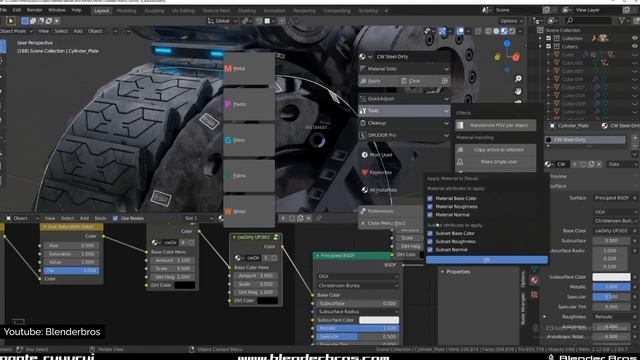Screen dimensions: 640x360
Task: Click the Glass category icon
Action: point(228,140)
